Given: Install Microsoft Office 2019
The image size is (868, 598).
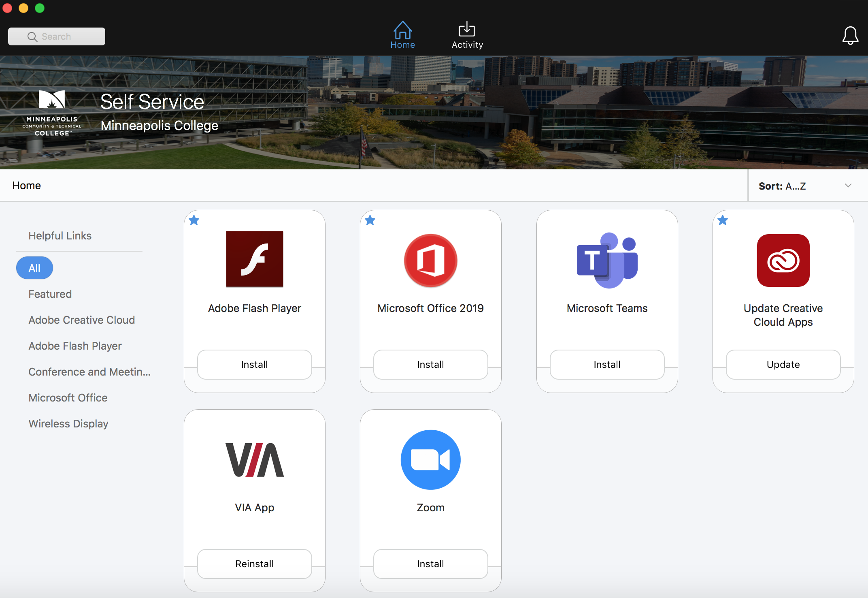Looking at the screenshot, I should [431, 365].
